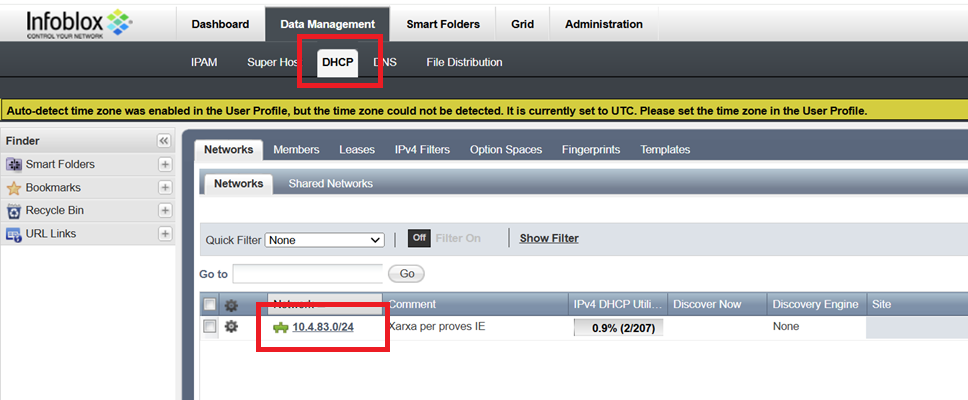Open the Quick Filter dropdown

[326, 240]
